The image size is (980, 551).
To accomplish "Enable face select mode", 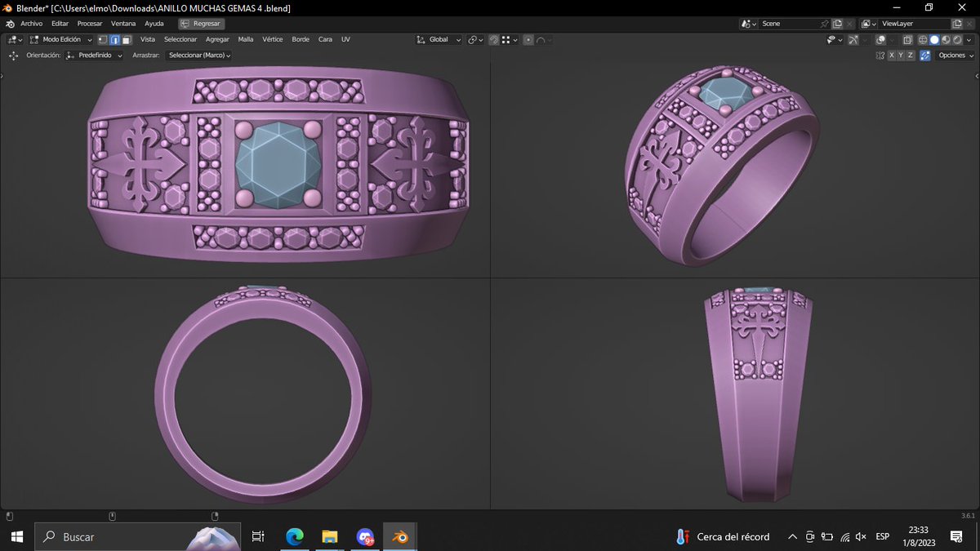I will tap(127, 39).
